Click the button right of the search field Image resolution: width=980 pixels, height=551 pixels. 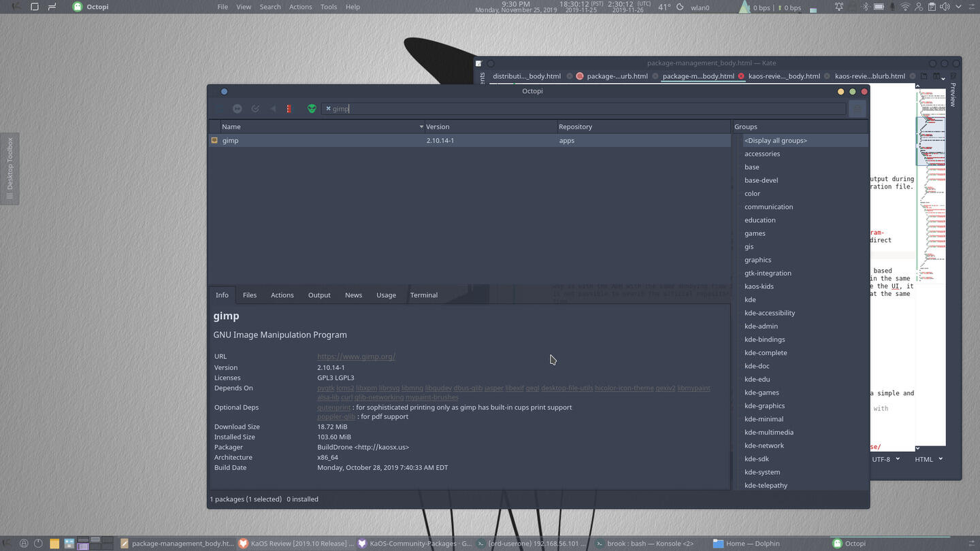pos(857,109)
